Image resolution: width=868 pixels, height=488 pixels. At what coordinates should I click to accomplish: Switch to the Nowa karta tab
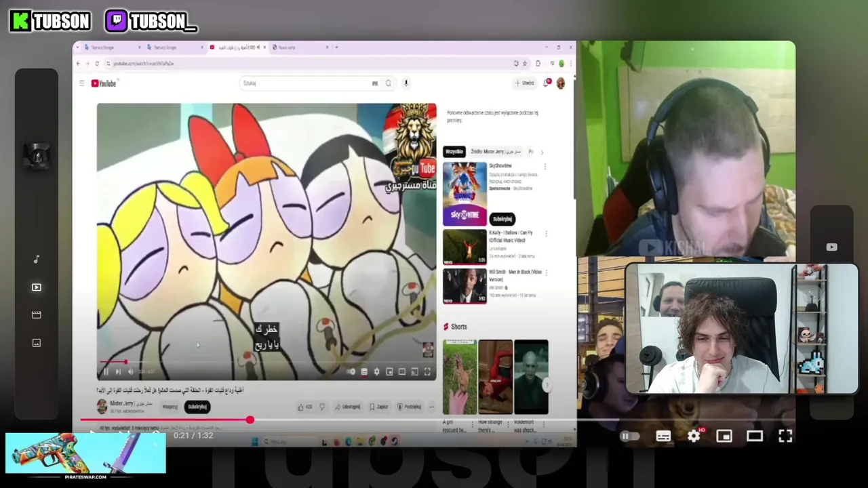(x=300, y=47)
